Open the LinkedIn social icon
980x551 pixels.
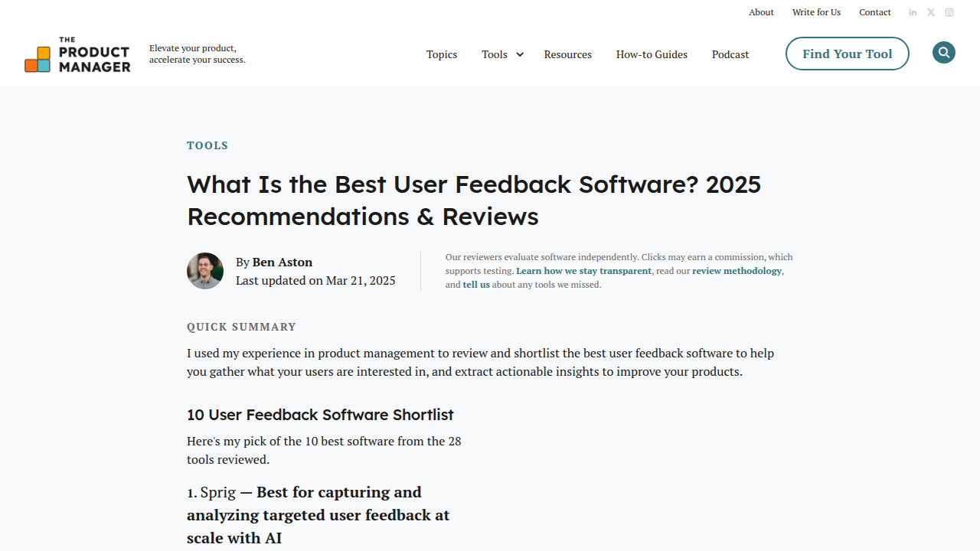[x=913, y=12]
